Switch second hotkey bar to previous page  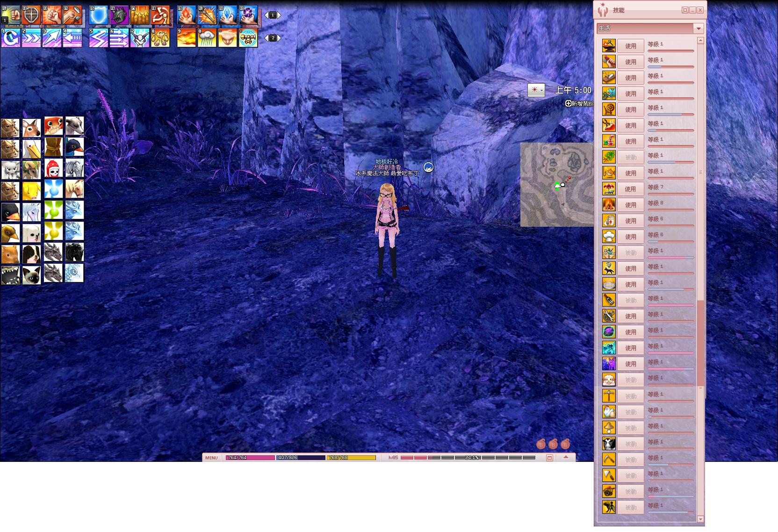pyautogui.click(x=267, y=38)
